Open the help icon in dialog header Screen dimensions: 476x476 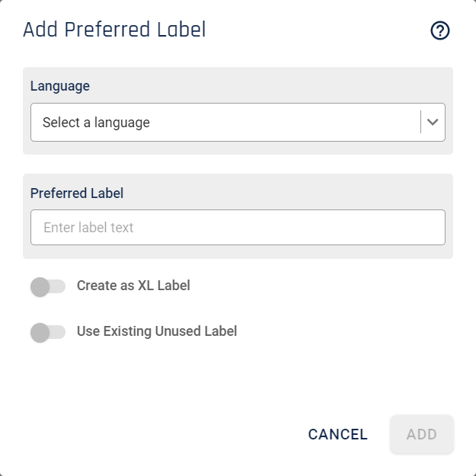(440, 30)
